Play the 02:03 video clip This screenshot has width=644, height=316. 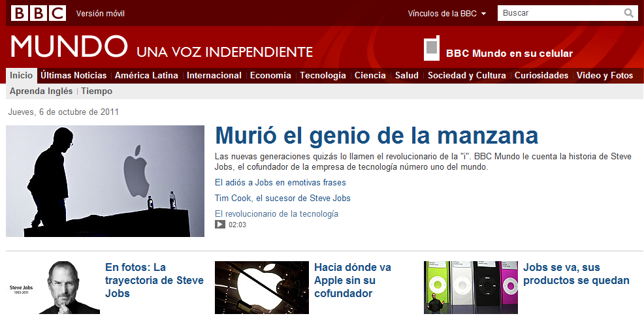[220, 225]
